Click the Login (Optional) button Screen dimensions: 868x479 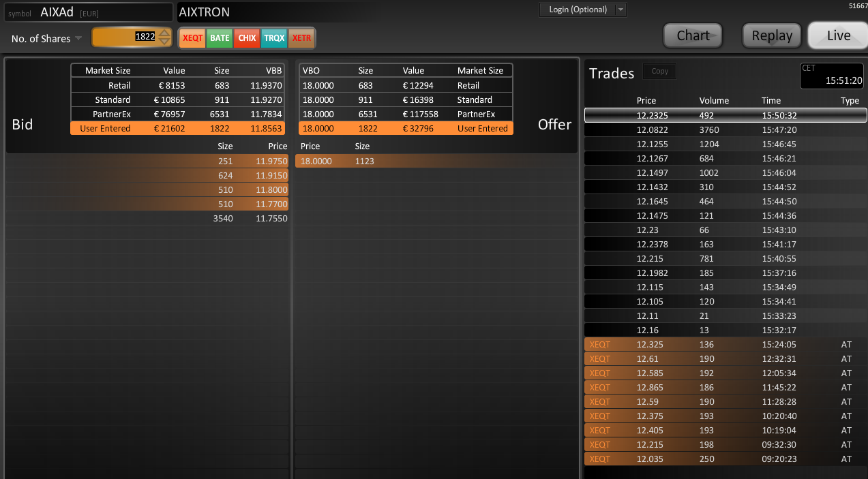[578, 10]
